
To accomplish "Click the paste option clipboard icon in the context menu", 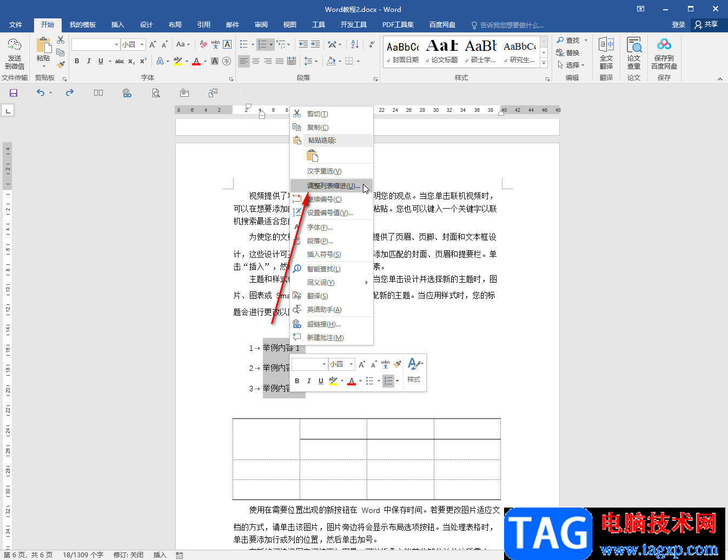I will (313, 156).
